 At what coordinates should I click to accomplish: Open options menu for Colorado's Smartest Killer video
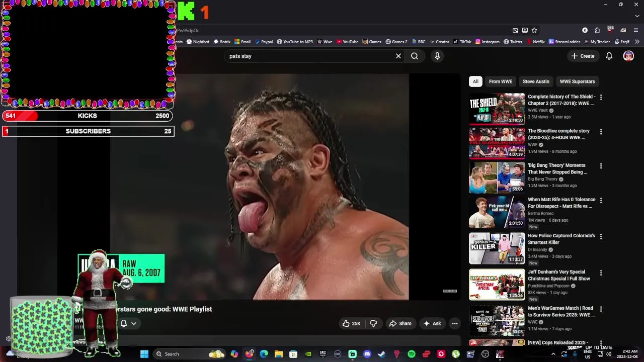601,236
